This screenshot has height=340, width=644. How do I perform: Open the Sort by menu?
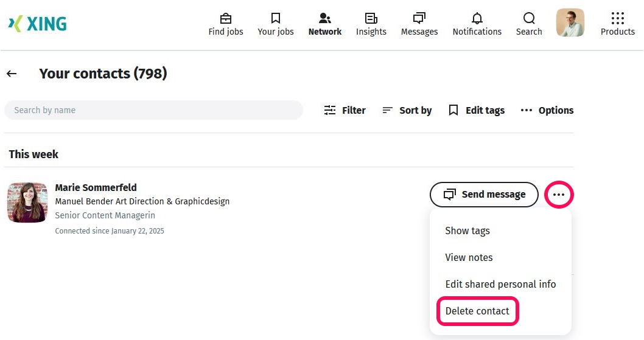pyautogui.click(x=407, y=110)
